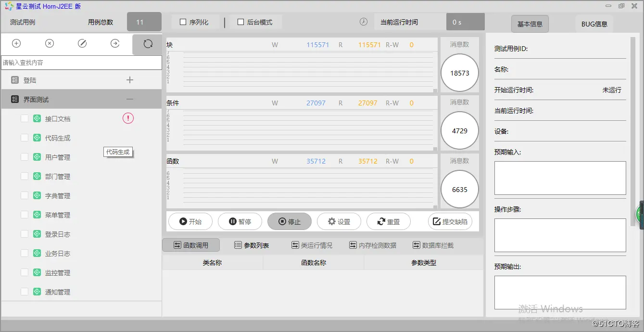Click the 预期输出 text box
This screenshot has height=332, width=644.
560,292
